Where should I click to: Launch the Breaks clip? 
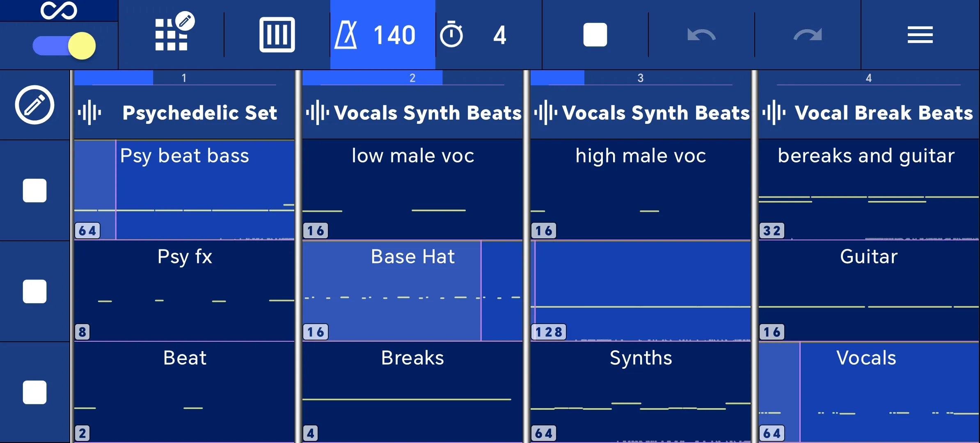point(412,392)
